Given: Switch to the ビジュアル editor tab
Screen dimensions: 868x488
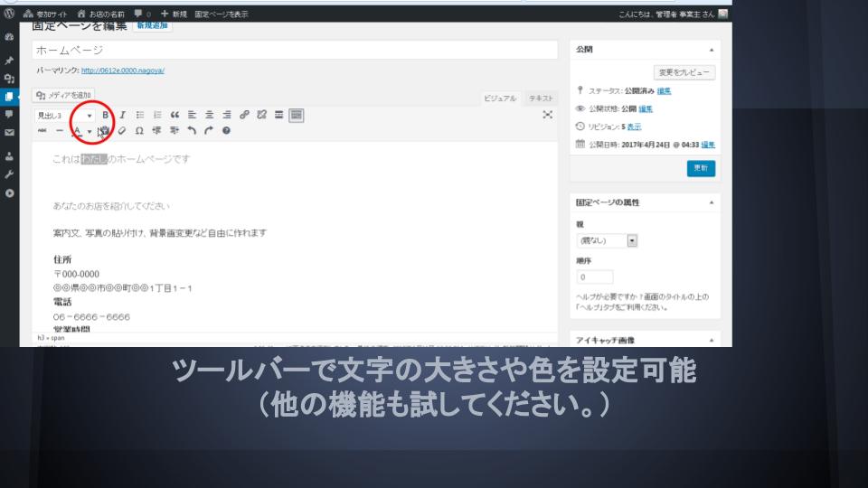Looking at the screenshot, I should click(500, 98).
